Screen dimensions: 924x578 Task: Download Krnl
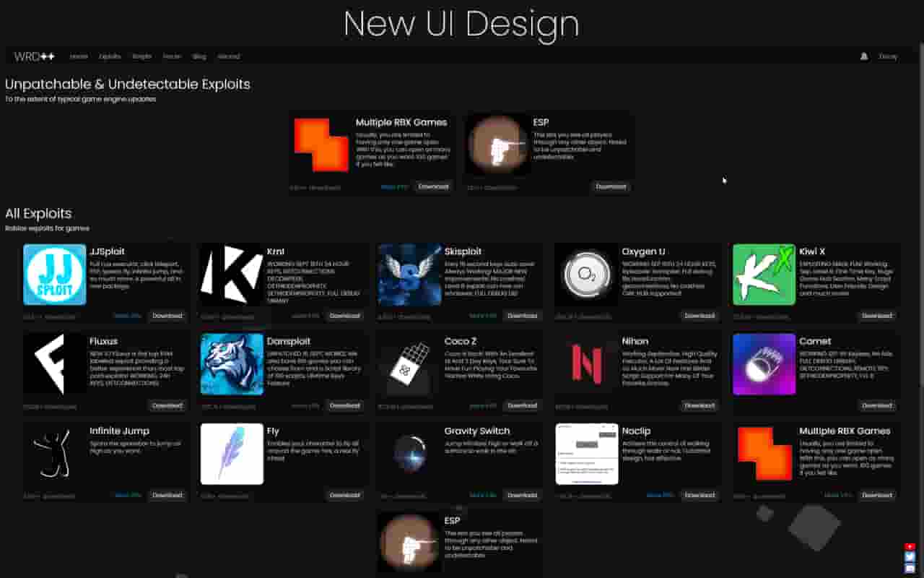coord(344,316)
